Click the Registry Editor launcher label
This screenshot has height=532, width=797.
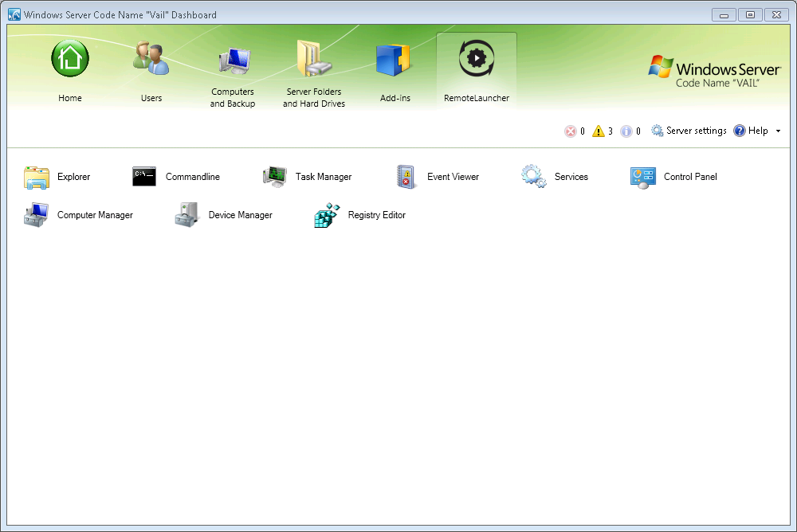[x=377, y=215]
